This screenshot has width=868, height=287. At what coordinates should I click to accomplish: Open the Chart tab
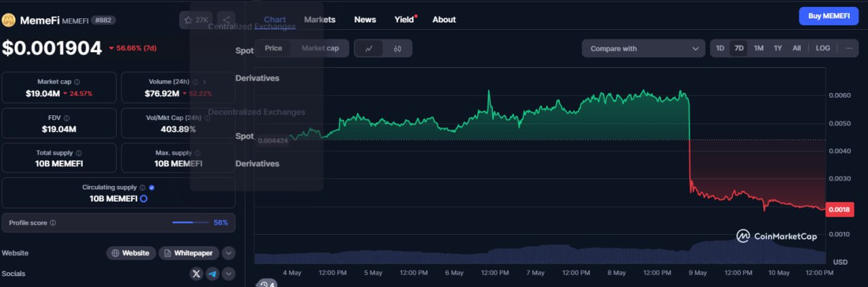(275, 20)
